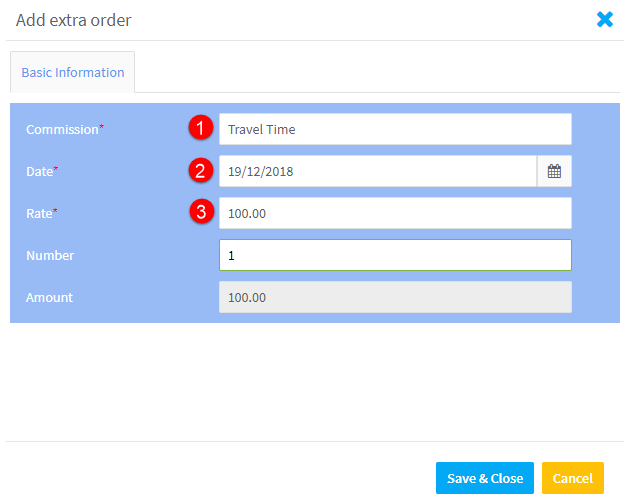Click the red number 3 marker

point(201,212)
